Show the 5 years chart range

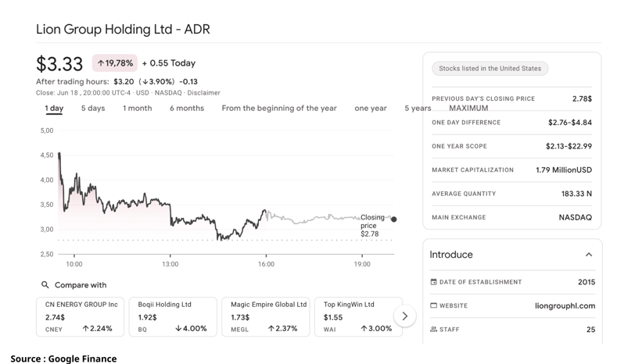point(418,108)
